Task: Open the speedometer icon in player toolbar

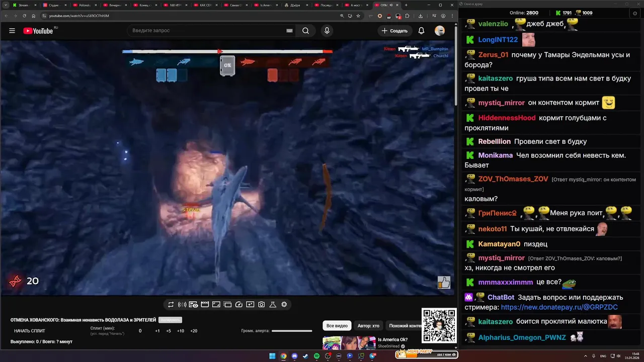Action: [239, 304]
